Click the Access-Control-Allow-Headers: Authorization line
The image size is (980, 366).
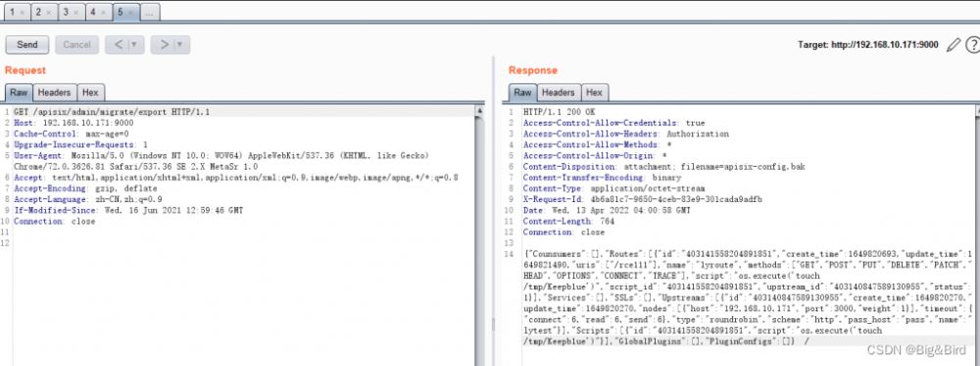pyautogui.click(x=625, y=133)
